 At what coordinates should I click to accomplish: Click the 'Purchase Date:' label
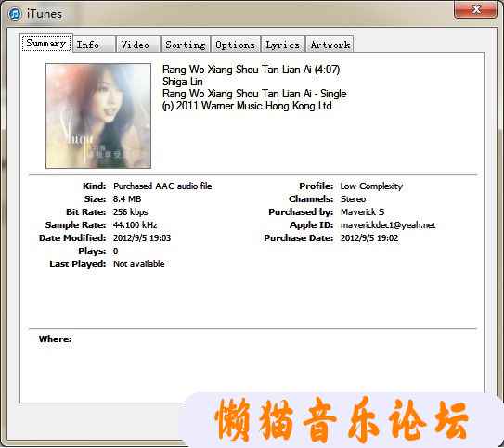click(x=298, y=238)
